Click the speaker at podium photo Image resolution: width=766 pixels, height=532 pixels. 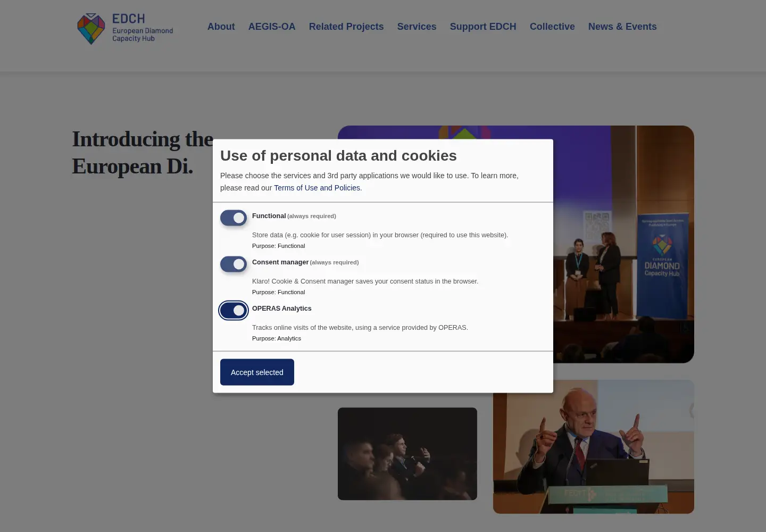(x=594, y=446)
